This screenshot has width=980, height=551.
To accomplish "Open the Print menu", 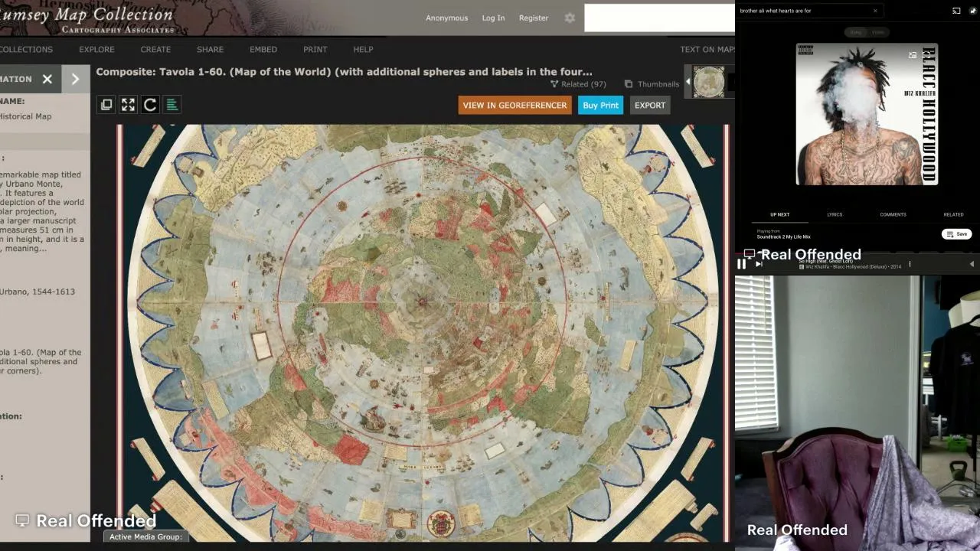I will [x=315, y=49].
